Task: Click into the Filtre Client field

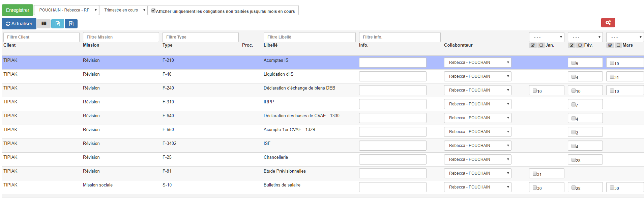Action: pyautogui.click(x=41, y=37)
